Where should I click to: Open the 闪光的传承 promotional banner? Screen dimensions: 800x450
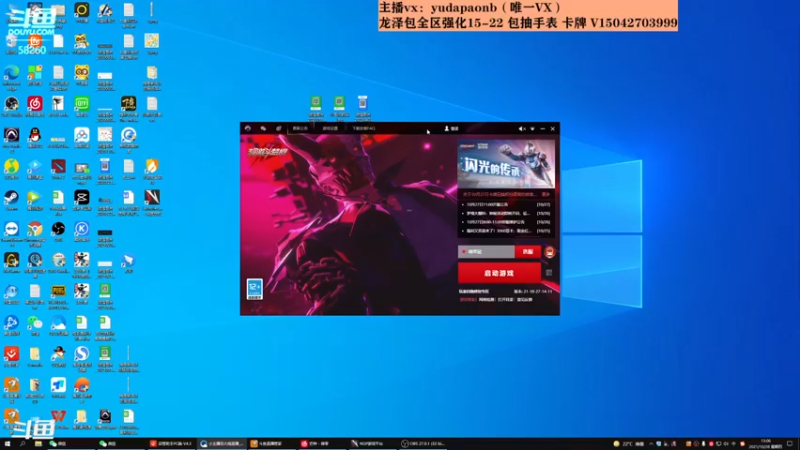click(506, 164)
